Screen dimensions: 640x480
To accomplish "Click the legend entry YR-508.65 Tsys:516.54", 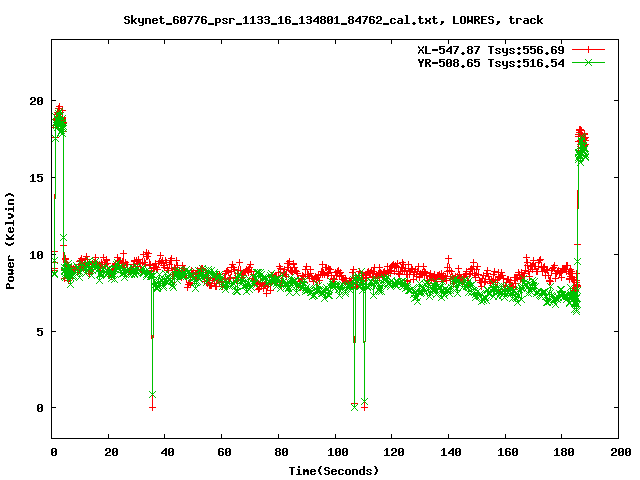I will [x=491, y=63].
